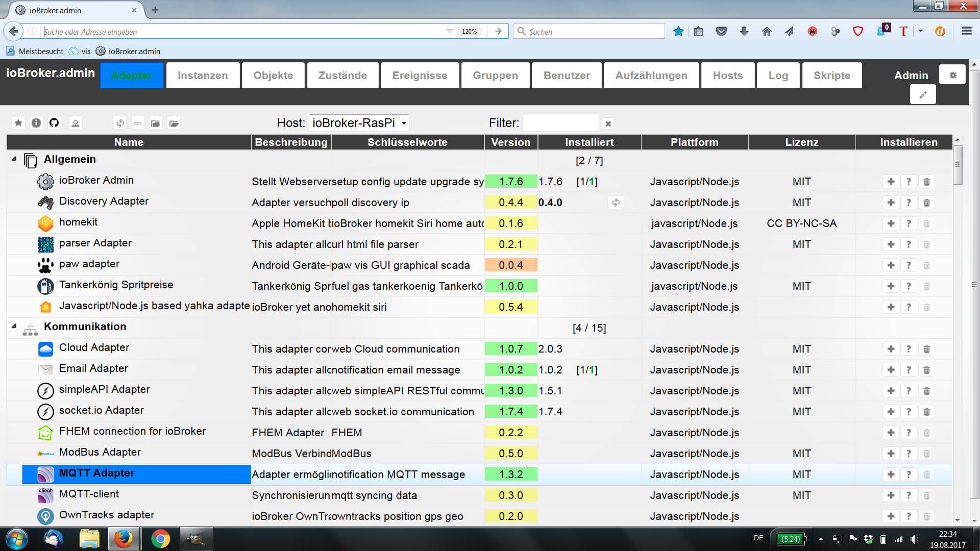This screenshot has height=551, width=980.
Task: Click version 1.7.6 cell of ioBroker Admin
Action: pos(510,182)
